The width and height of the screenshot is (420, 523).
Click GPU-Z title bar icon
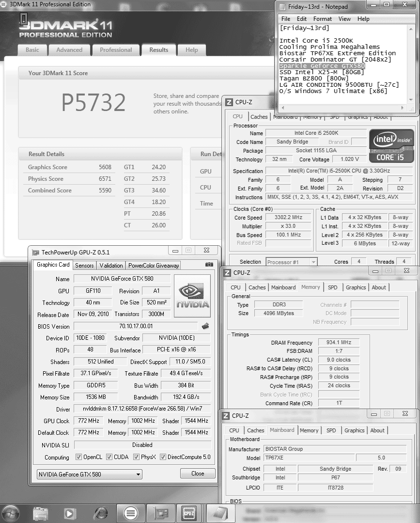pos(35,253)
